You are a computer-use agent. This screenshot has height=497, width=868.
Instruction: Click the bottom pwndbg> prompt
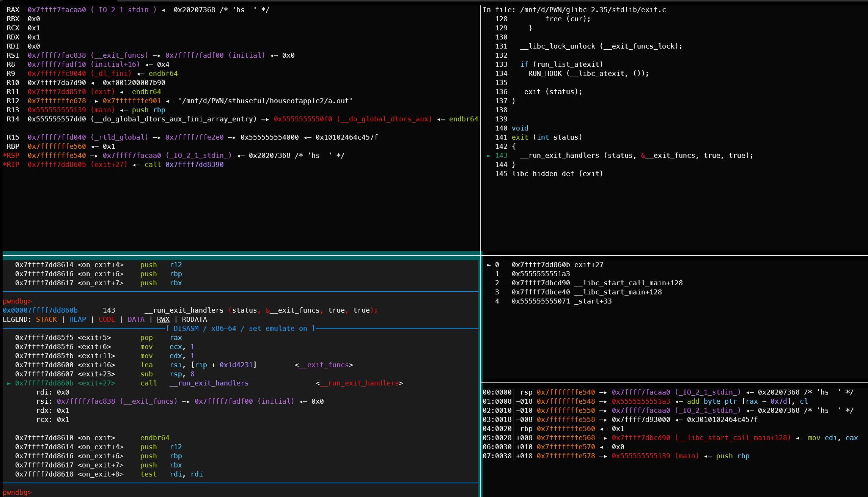pyautogui.click(x=17, y=492)
